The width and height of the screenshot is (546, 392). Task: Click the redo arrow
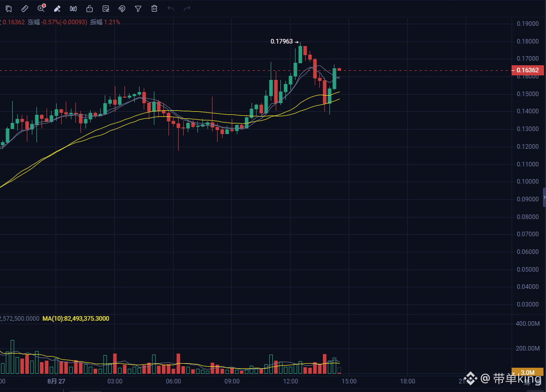click(187, 9)
